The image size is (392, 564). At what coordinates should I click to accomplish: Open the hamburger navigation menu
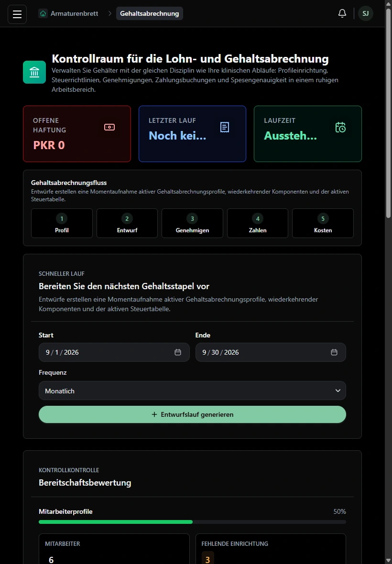[17, 14]
